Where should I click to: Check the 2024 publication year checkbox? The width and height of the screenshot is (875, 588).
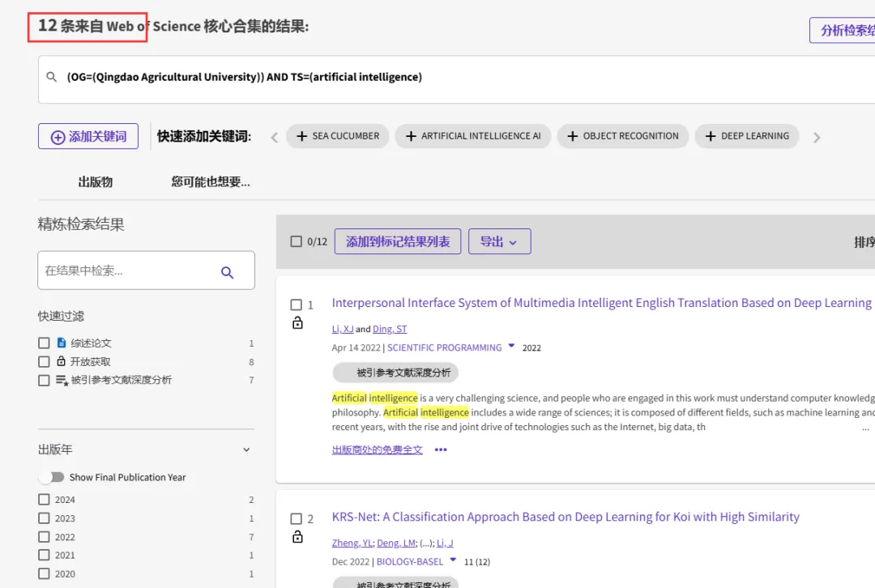44,499
